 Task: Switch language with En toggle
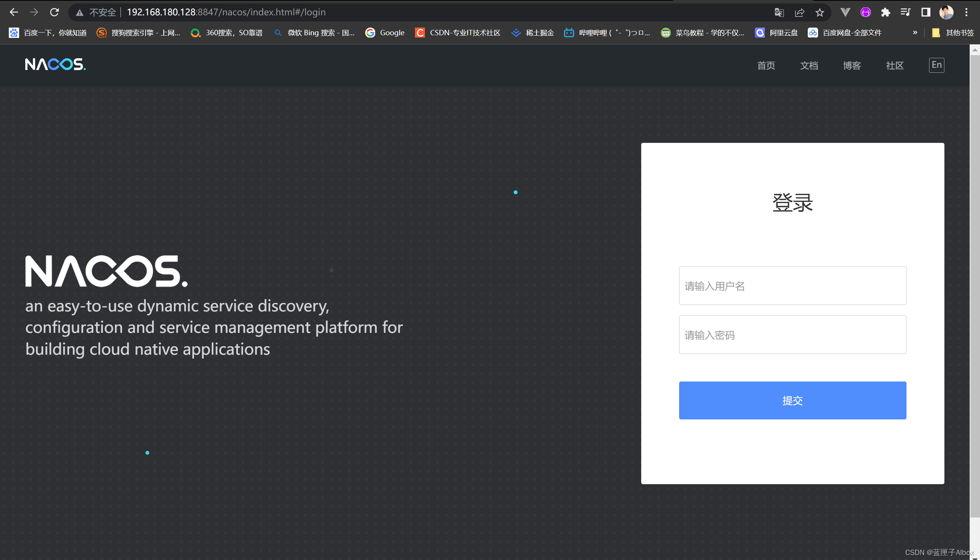937,65
